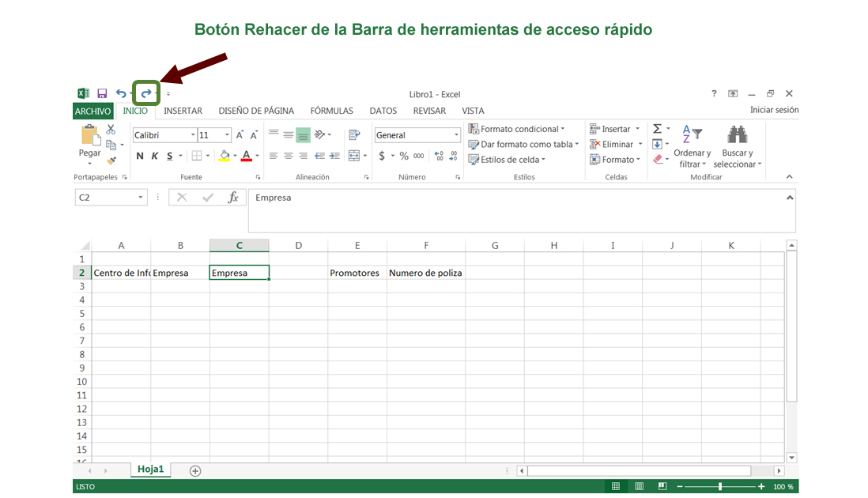Click the new sheet plus icon
868x498 pixels.
click(194, 471)
